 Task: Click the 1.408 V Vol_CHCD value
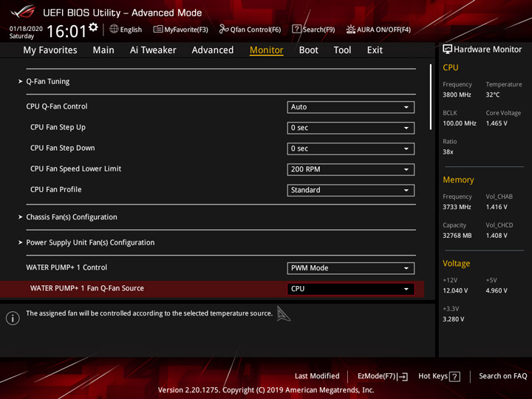tap(497, 236)
